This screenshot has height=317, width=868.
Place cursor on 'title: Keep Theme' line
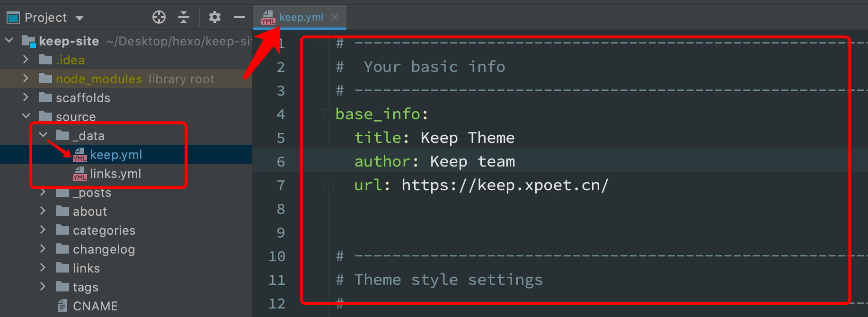[x=434, y=138]
